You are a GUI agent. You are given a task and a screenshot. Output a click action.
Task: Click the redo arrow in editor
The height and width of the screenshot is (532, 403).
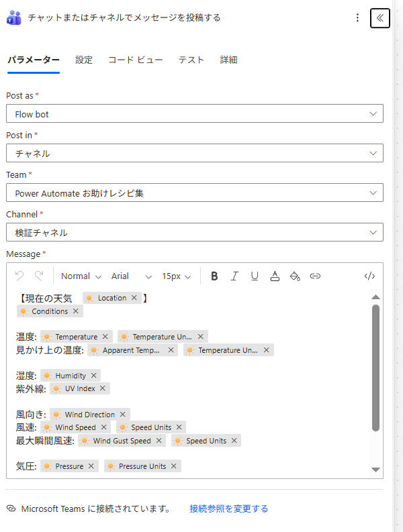pyautogui.click(x=39, y=276)
